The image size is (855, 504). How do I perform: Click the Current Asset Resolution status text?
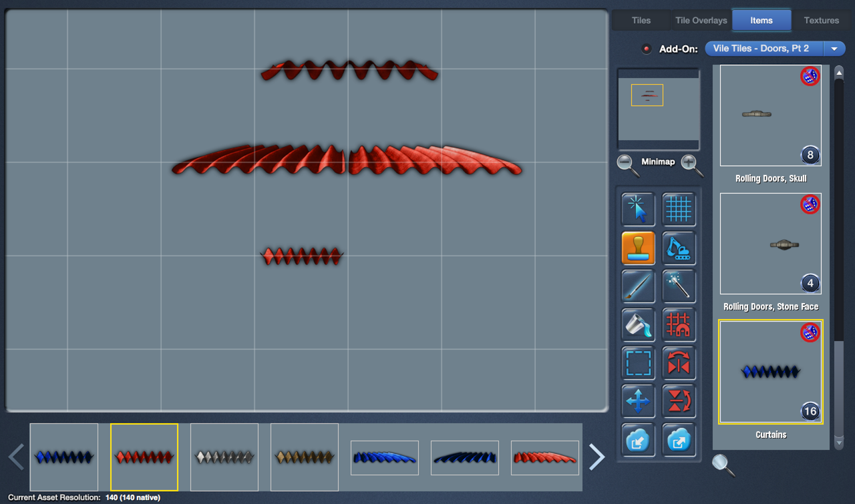[84, 497]
